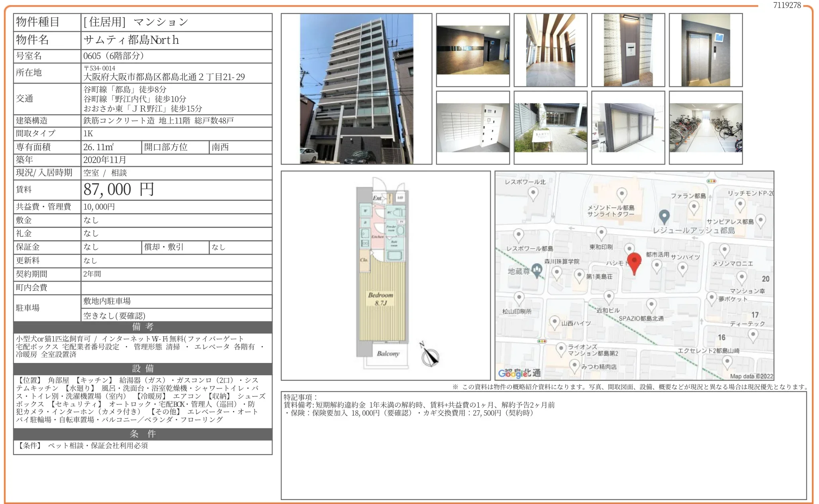
Task: Click the 東和印刷 map pin
Action: [x=601, y=232]
